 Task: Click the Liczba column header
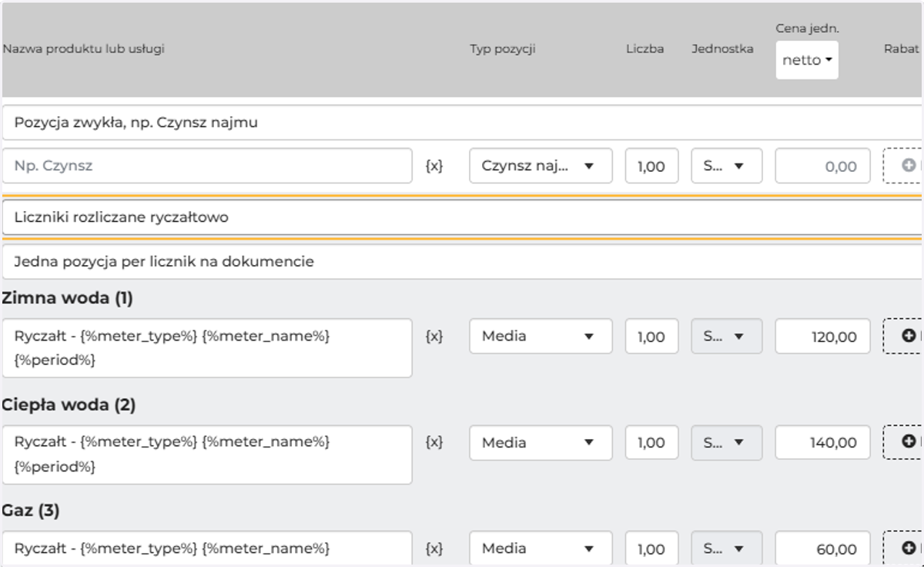point(645,49)
